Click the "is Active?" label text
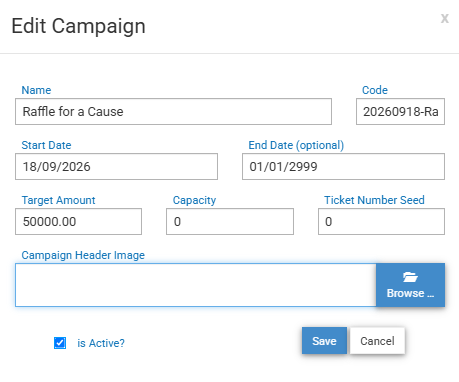This screenshot has width=459, height=382. point(101,343)
